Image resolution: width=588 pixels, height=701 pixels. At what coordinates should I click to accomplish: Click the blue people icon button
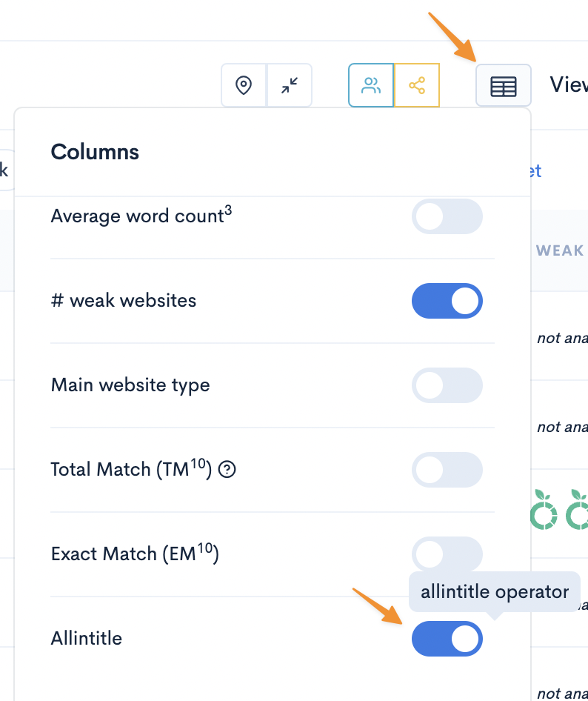[x=371, y=85]
